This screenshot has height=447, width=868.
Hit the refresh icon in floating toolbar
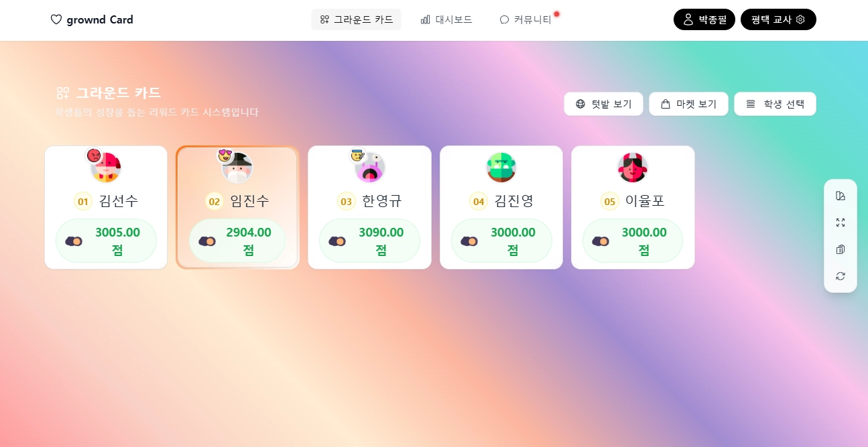[x=841, y=276]
